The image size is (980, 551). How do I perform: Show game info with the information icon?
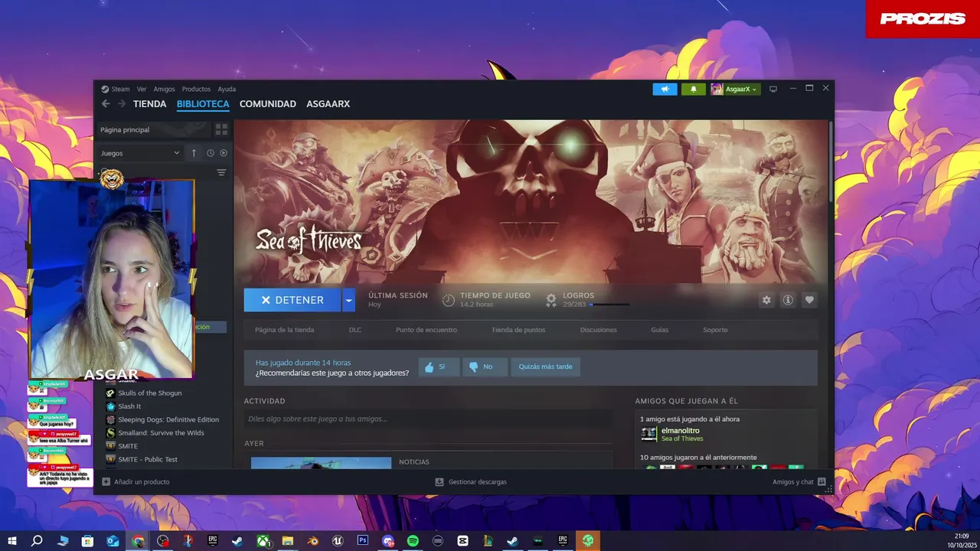click(787, 300)
